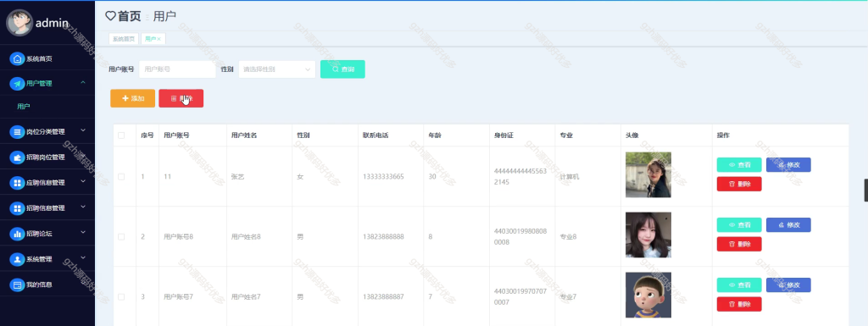The height and width of the screenshot is (326, 868).
Task: Toggle the select-all checkbox in table header
Action: click(x=121, y=135)
